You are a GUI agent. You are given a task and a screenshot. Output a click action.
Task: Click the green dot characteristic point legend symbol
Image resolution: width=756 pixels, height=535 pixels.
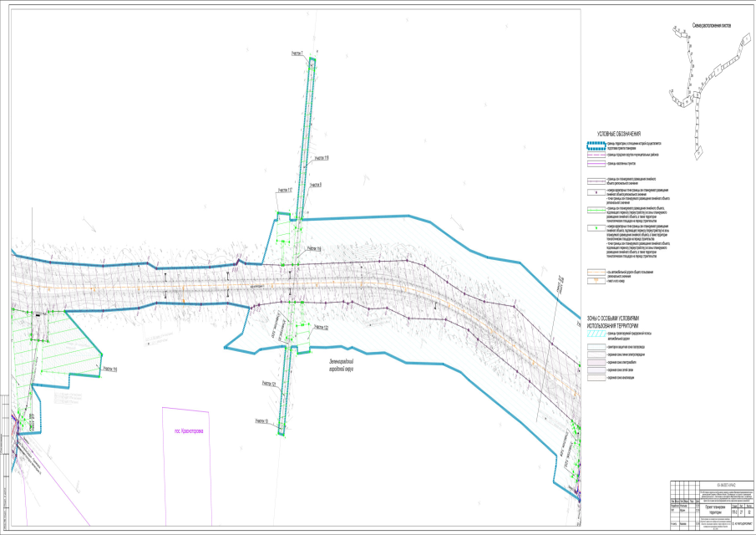pos(595,227)
